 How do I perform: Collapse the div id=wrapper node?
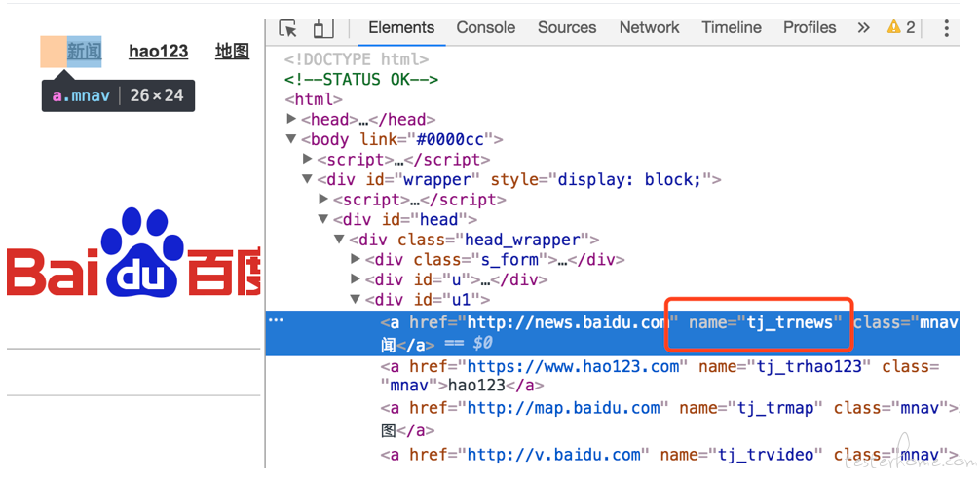[x=308, y=179]
